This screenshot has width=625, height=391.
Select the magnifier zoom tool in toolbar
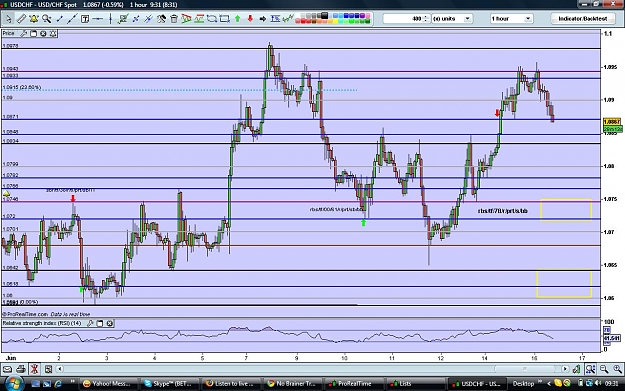click(x=47, y=19)
